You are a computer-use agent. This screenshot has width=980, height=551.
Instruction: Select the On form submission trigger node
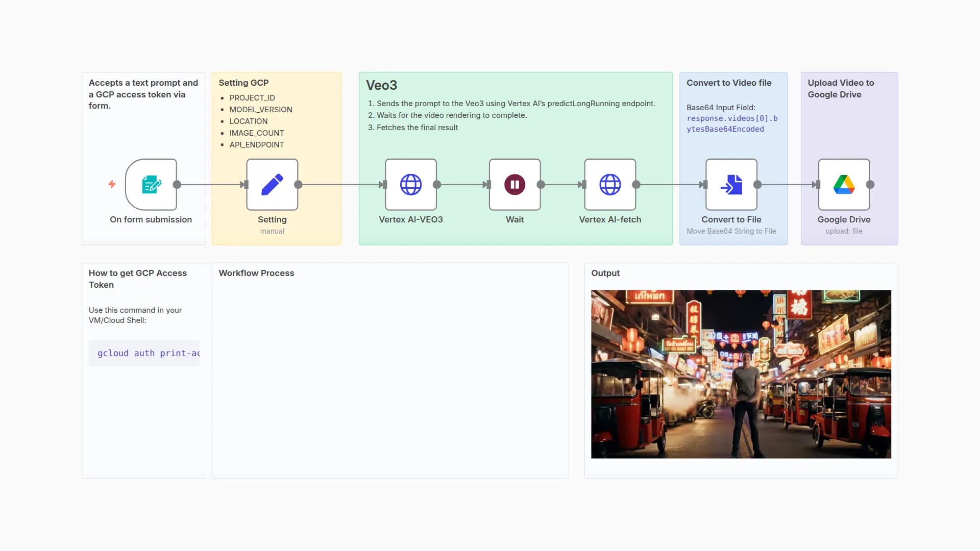(x=151, y=185)
